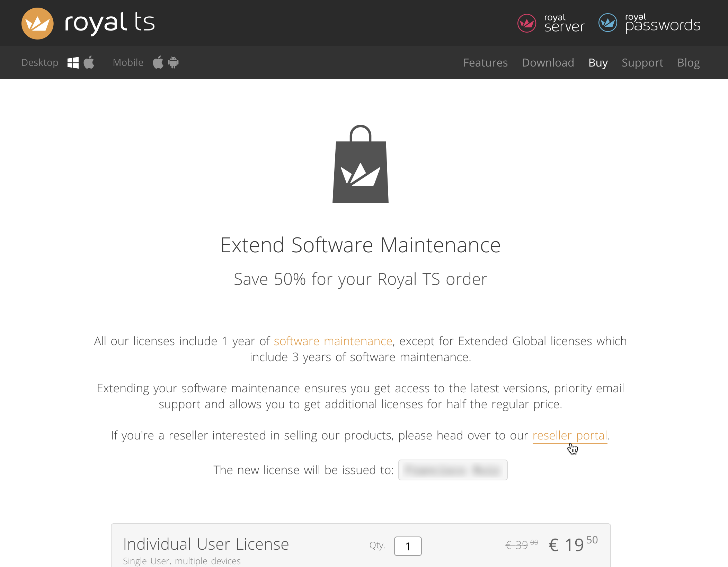Open the reseller portal link
This screenshot has width=728, height=567.
tap(570, 436)
